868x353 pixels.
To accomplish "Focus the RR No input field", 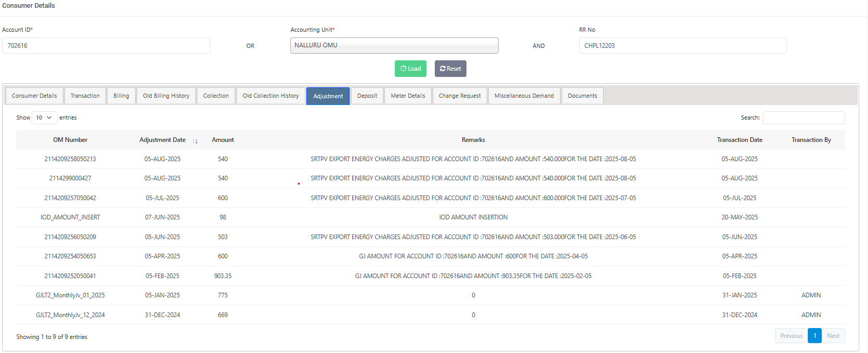I will pos(683,45).
